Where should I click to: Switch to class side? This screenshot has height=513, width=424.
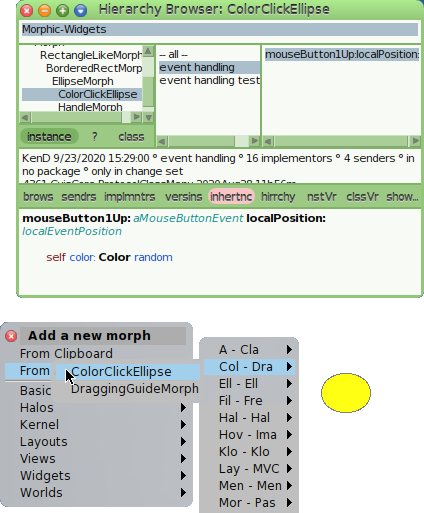[x=131, y=137]
